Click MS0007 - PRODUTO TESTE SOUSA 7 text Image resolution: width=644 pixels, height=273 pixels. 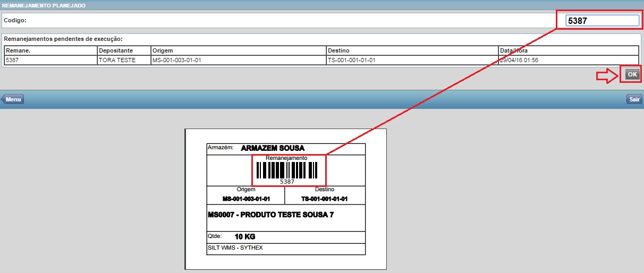pos(271,215)
